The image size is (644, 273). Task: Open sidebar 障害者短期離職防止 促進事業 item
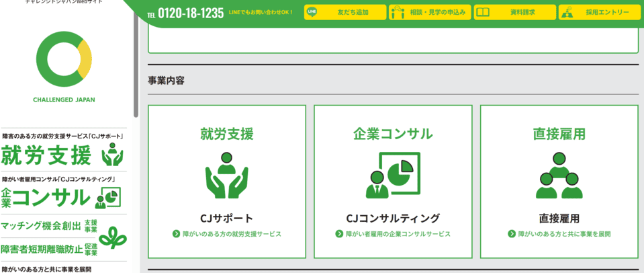(49, 249)
